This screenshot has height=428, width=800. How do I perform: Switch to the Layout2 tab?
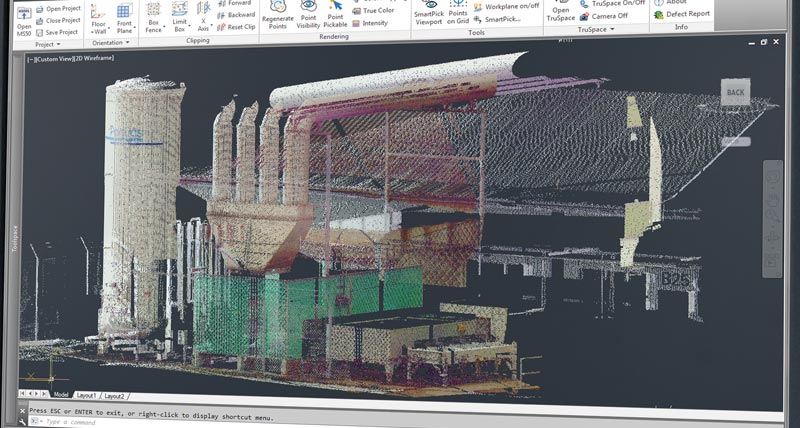pyautogui.click(x=114, y=396)
